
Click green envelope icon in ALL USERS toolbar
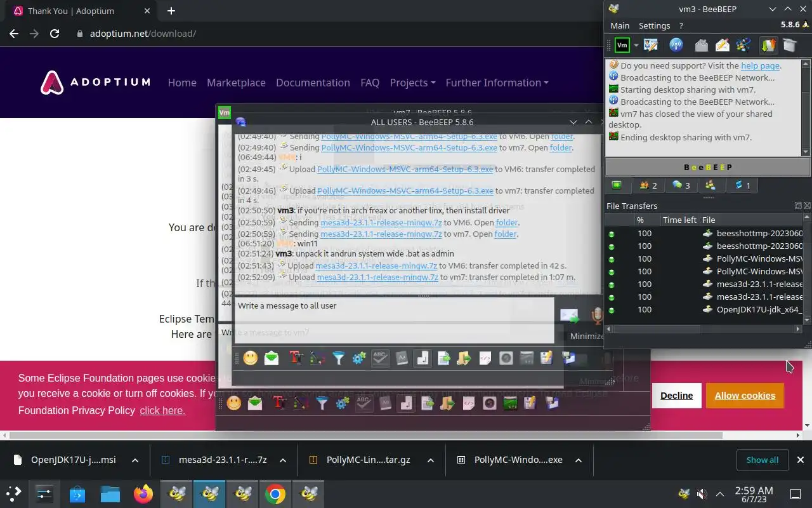[272, 358]
